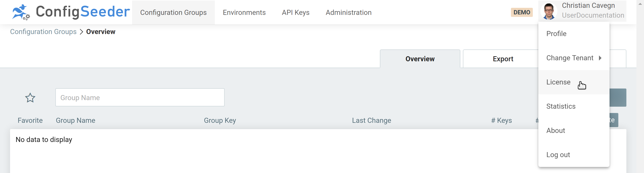Choose About in the user menu
The height and width of the screenshot is (173, 644).
tap(556, 131)
